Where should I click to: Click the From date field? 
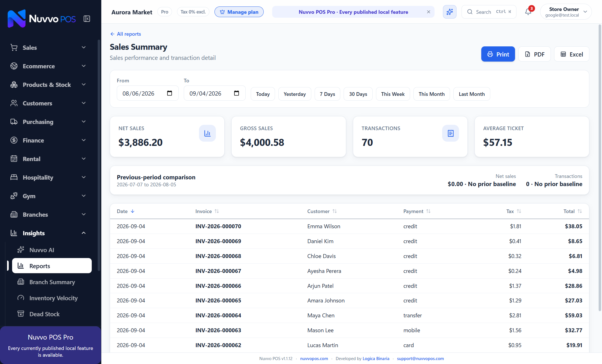(147, 93)
